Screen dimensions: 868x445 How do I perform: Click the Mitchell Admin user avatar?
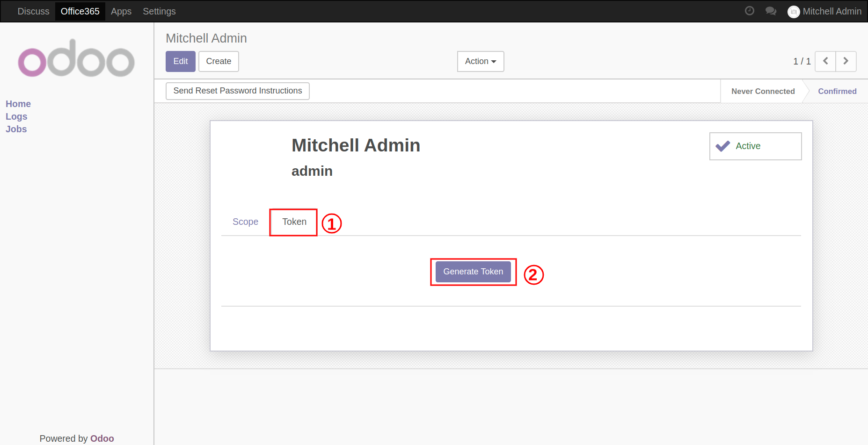click(794, 12)
